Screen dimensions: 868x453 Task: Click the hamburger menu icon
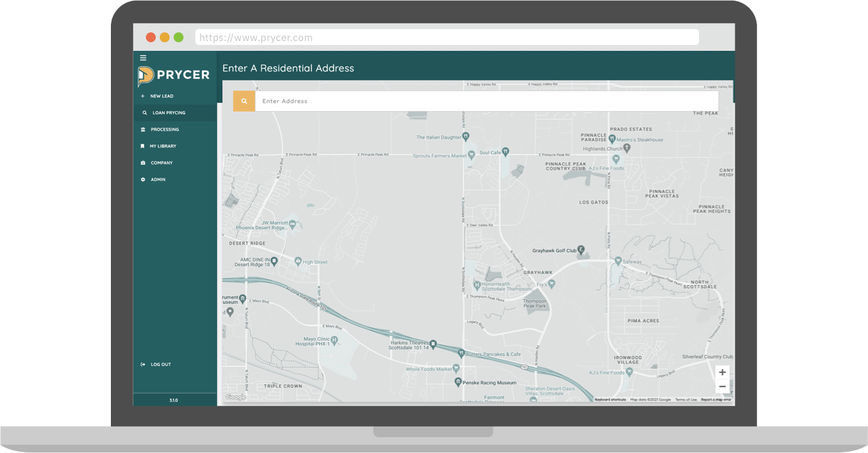[x=143, y=58]
